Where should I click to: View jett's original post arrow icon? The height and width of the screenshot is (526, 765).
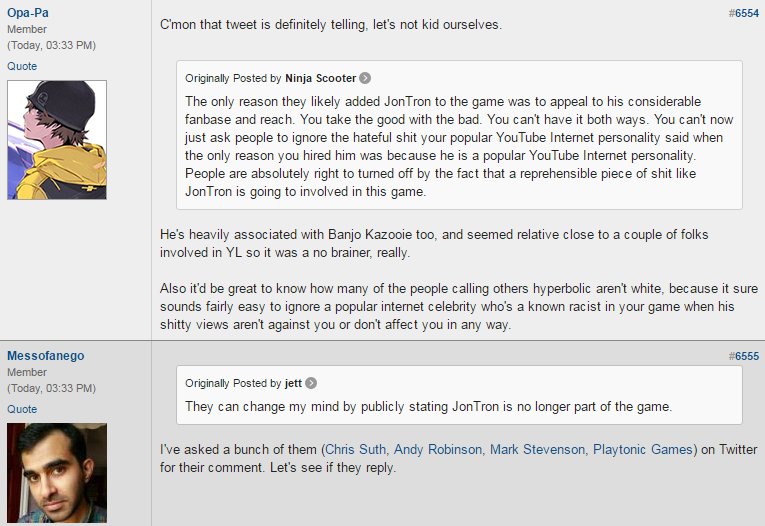(311, 383)
